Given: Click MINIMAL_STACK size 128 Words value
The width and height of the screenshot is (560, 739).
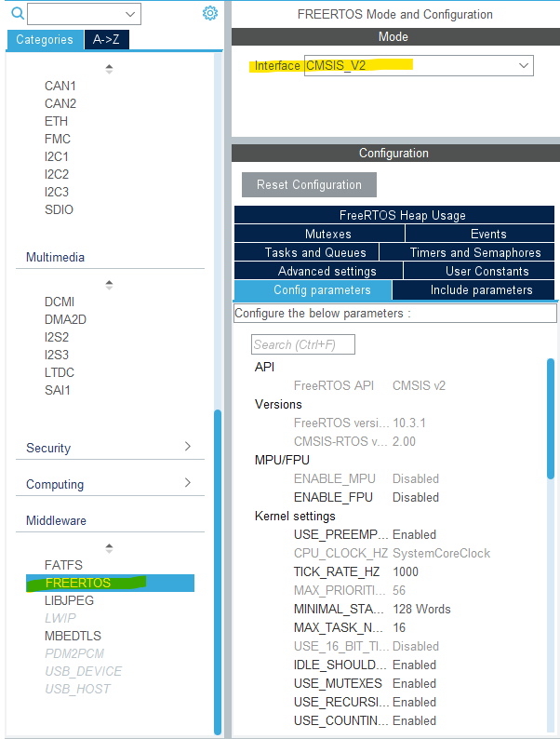Looking at the screenshot, I should tap(421, 609).
